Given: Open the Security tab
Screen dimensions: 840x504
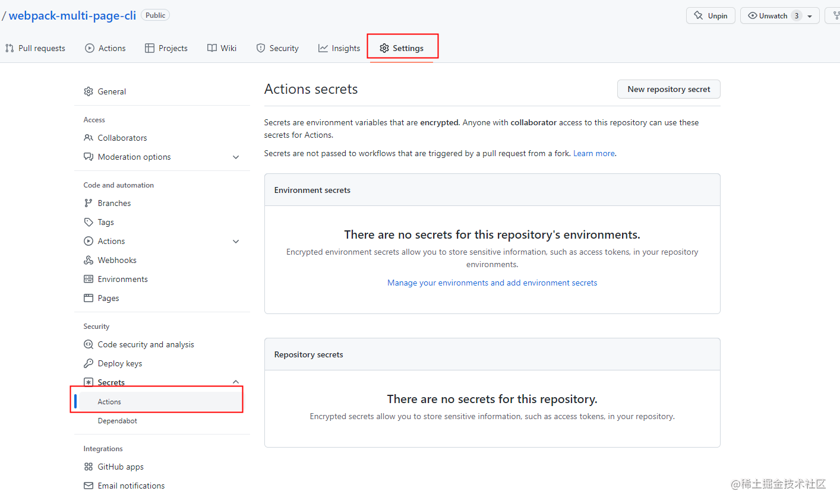Looking at the screenshot, I should pos(277,48).
